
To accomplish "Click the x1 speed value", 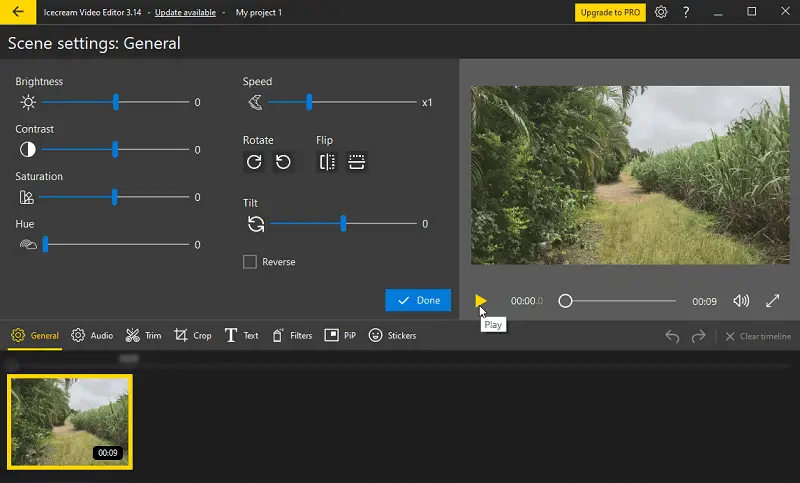I will [x=427, y=103].
